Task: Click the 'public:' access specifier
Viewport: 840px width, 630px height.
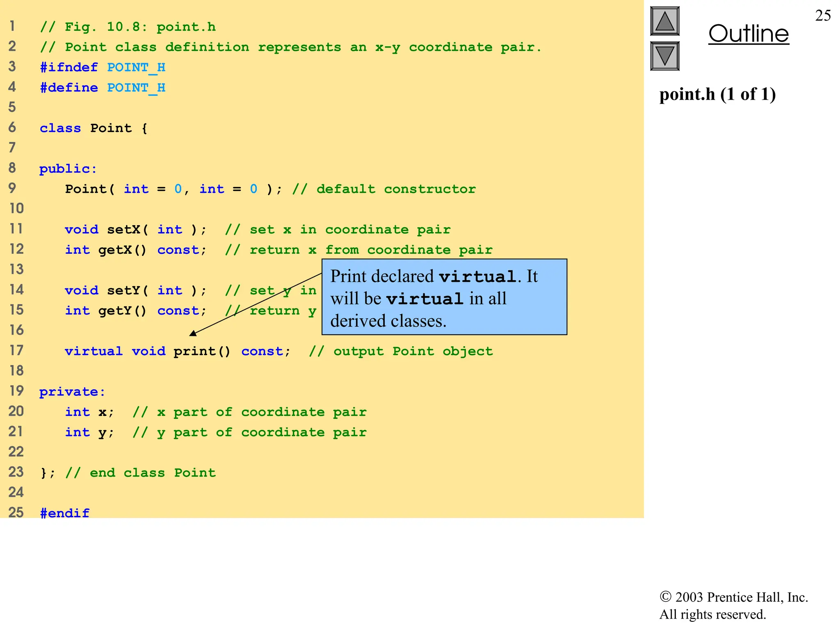Action: click(68, 169)
